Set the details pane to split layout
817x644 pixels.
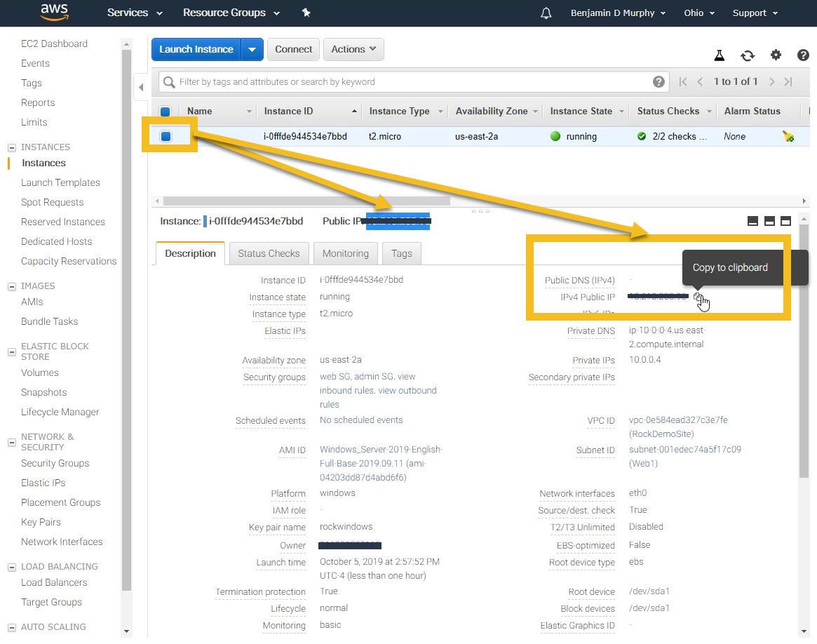tap(769, 222)
